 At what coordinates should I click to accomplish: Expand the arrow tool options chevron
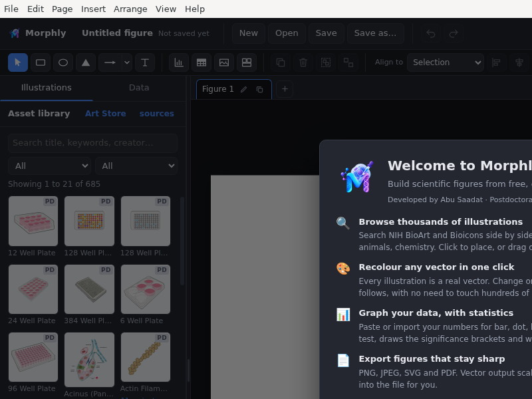tap(127, 63)
